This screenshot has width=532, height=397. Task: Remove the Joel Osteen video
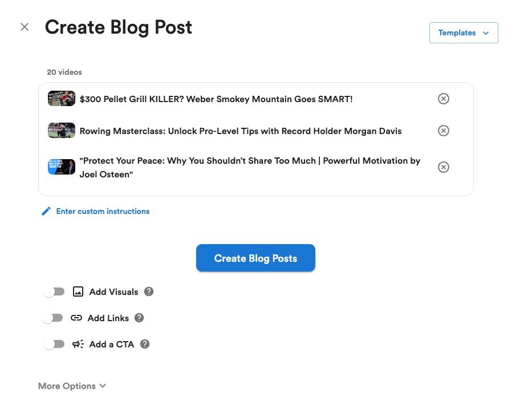coord(443,167)
